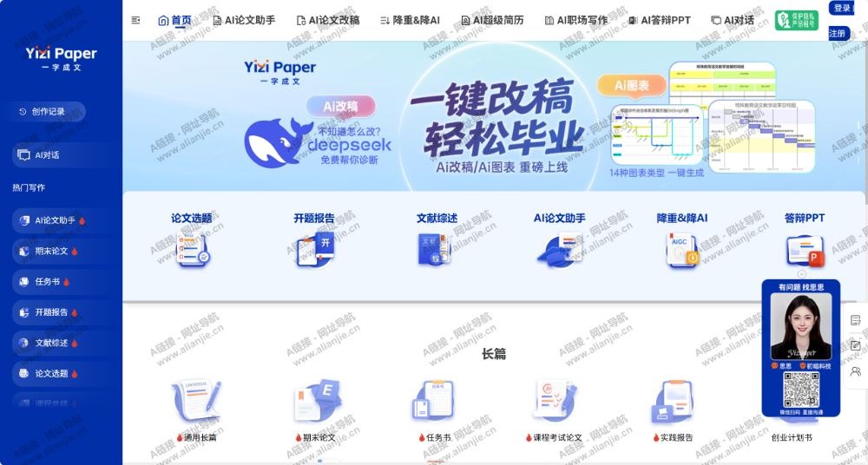This screenshot has height=465, width=868.
Task: Click the 答辩PPT slide icon
Action: tap(806, 252)
